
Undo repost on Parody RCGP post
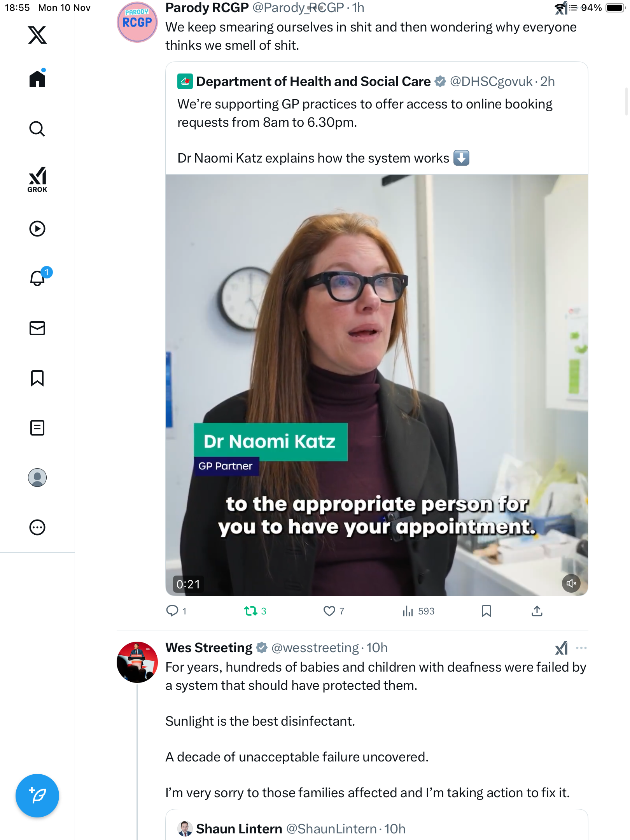[251, 611]
